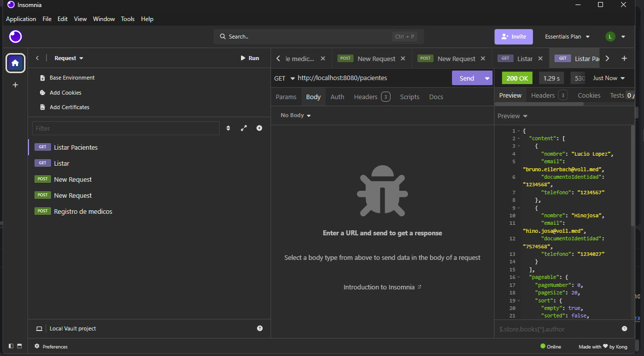Image resolution: width=644 pixels, height=356 pixels.
Task: Click the help icon beside Local Vault project
Action: 259,328
